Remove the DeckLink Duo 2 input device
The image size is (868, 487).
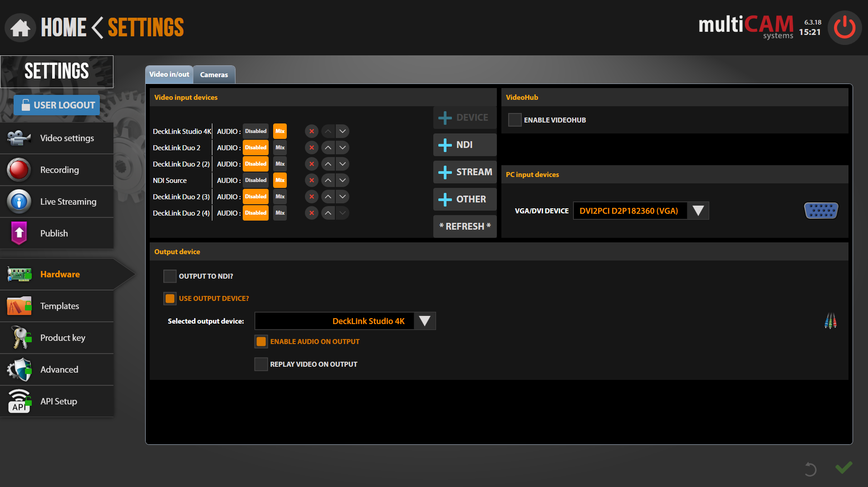(312, 148)
